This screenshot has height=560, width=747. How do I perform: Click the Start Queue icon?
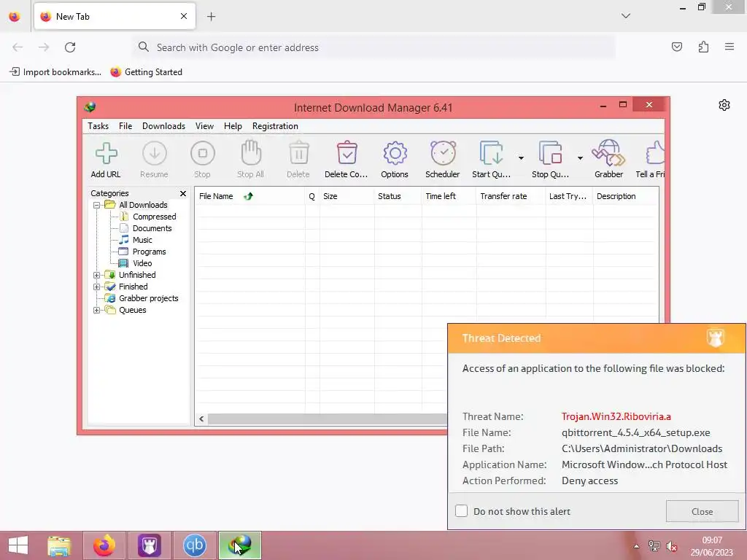491,153
